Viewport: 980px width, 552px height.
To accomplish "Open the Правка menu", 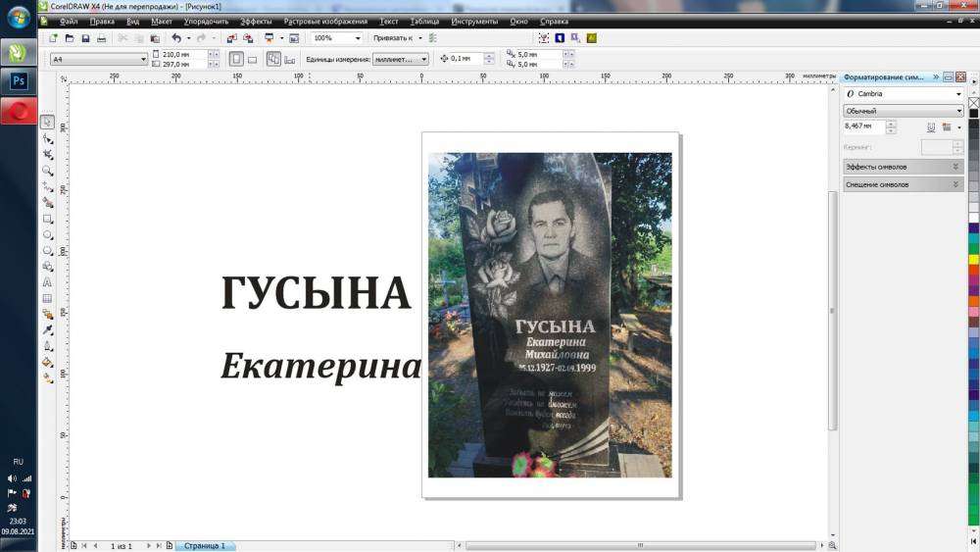I will pyautogui.click(x=102, y=22).
